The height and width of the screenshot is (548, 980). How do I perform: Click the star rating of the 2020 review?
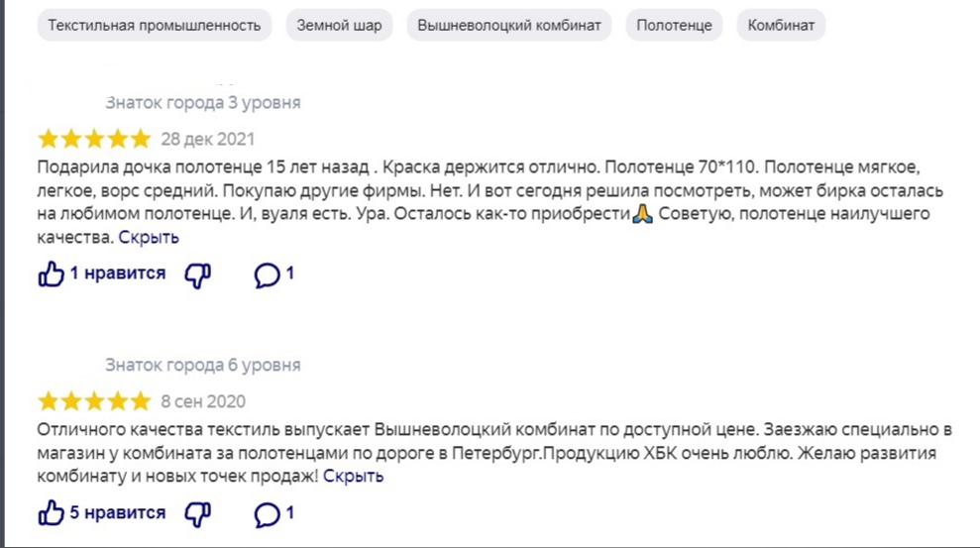click(x=94, y=401)
